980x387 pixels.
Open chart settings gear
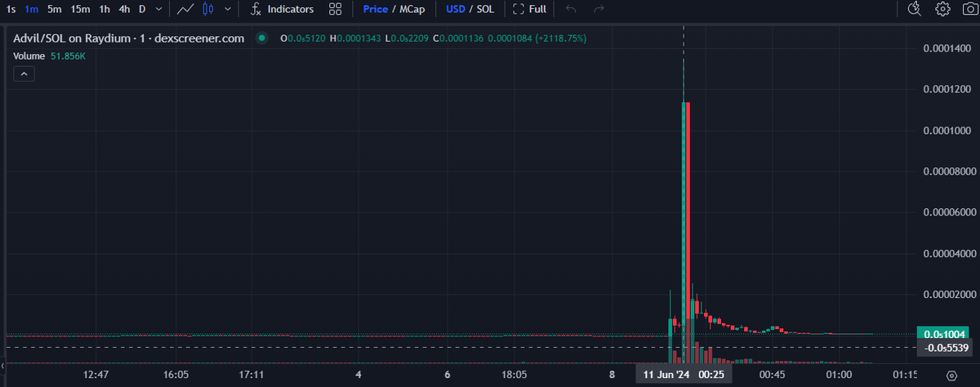(942, 10)
